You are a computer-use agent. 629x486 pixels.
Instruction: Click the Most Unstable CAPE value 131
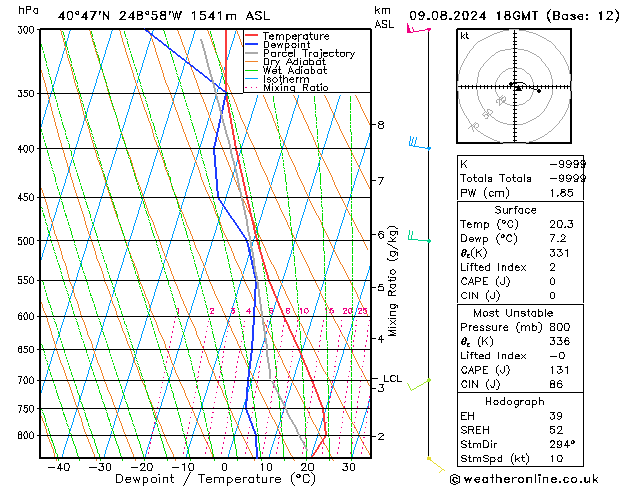[559, 370]
